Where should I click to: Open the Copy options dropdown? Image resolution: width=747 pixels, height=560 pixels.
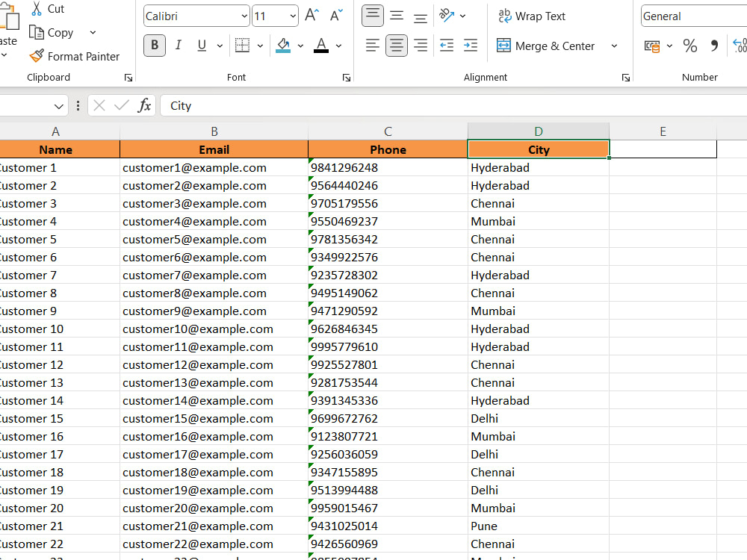[x=93, y=32]
